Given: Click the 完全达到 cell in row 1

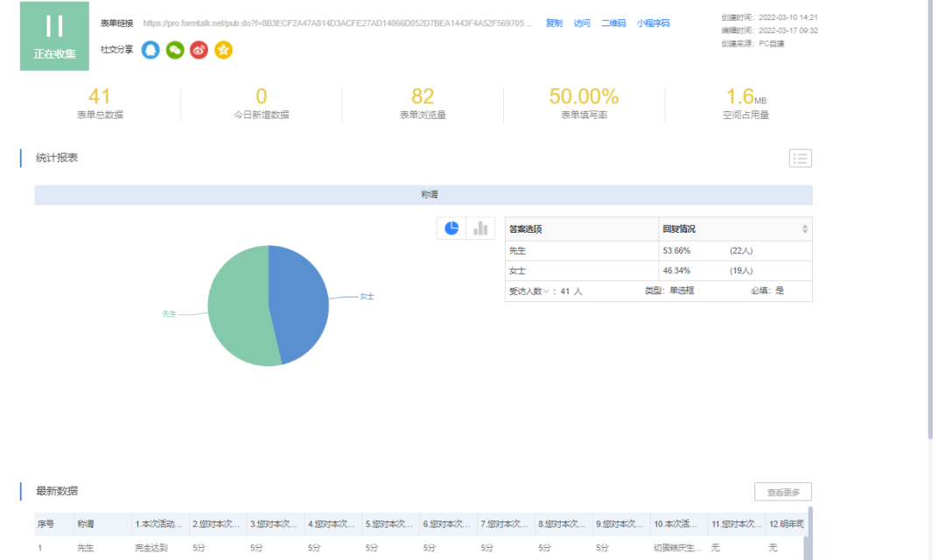Looking at the screenshot, I should point(151,548).
